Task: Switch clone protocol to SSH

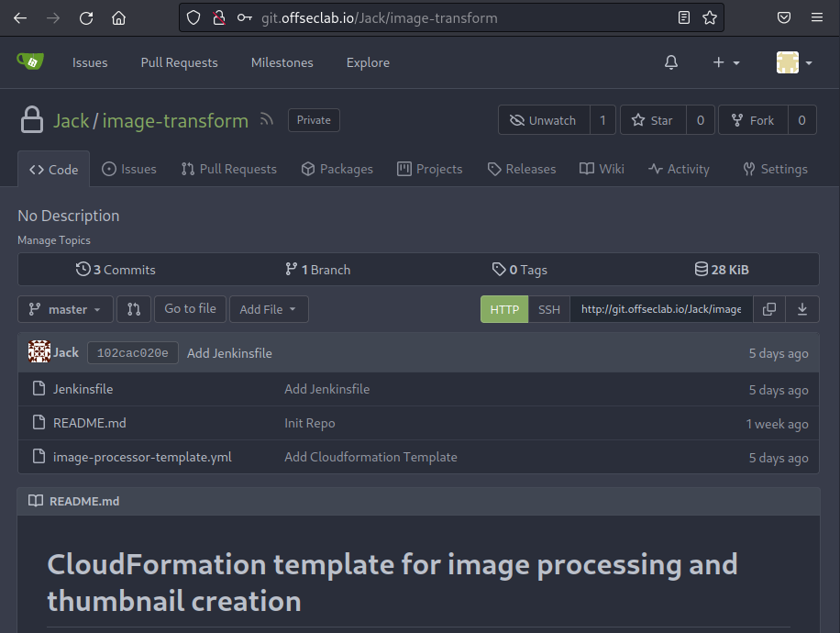Action: [x=548, y=309]
